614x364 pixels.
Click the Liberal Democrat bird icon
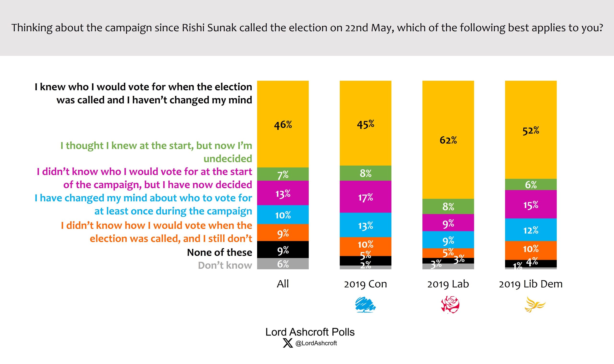534,305
